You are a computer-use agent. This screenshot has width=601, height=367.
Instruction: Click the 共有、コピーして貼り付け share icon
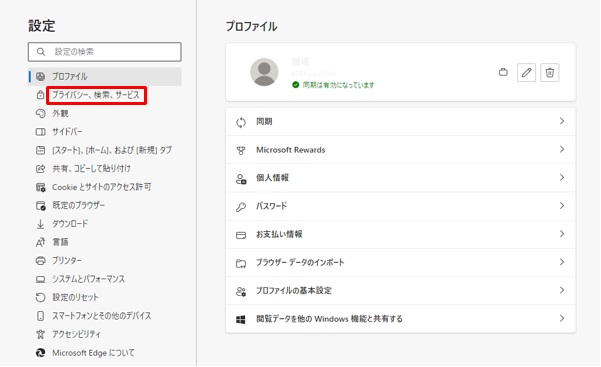point(40,168)
